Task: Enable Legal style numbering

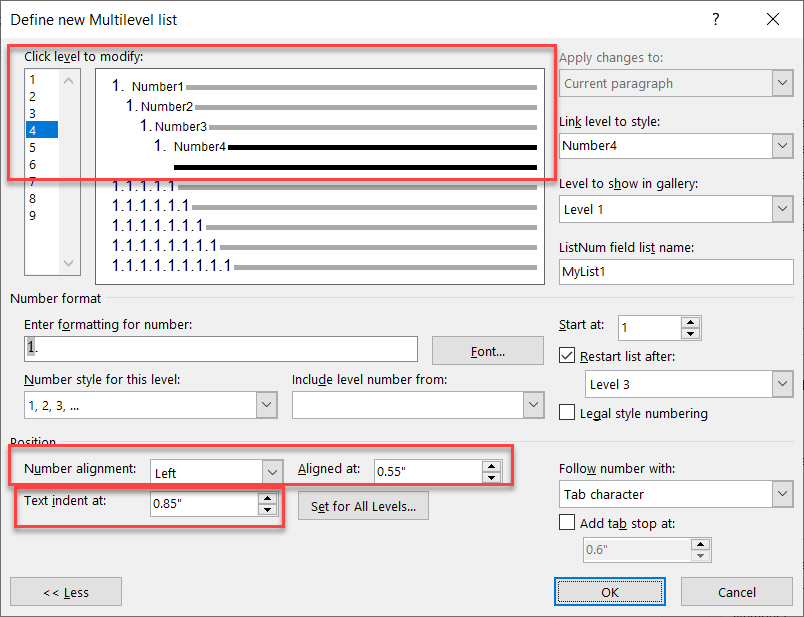Action: pos(567,412)
